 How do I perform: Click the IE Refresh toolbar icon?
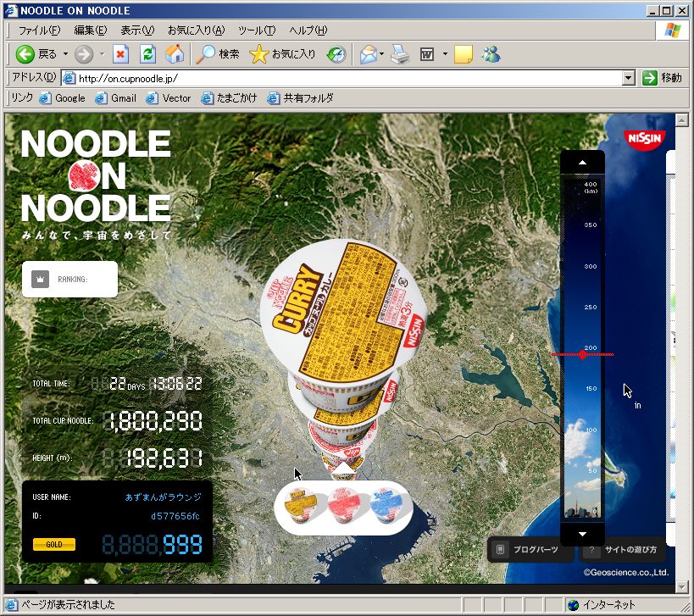(x=147, y=54)
